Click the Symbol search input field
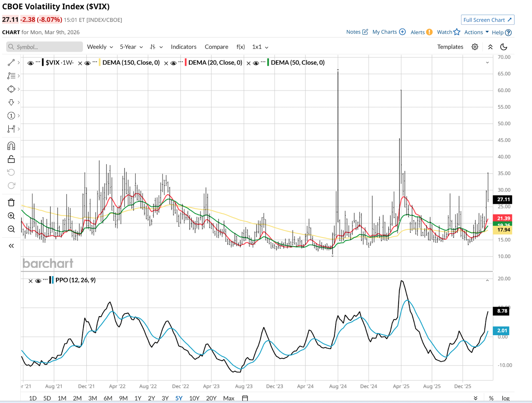Screen dimensions: 532x403 pos(45,47)
